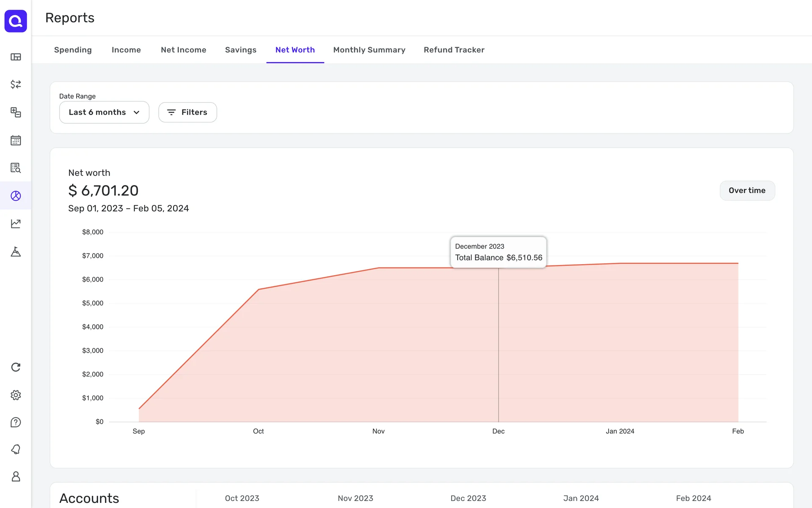Switch to the Savings tab
This screenshot has height=508, width=812.
click(241, 50)
